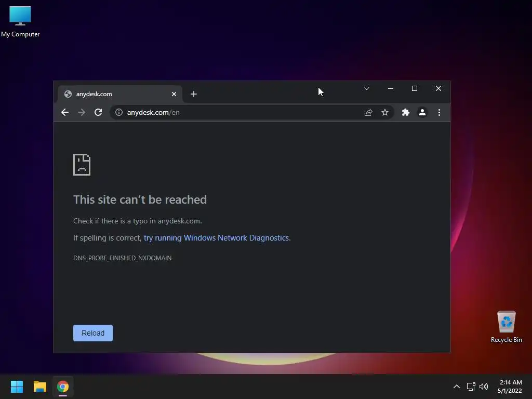Image resolution: width=532 pixels, height=399 pixels.
Task: Select the anydesk.com tab
Action: click(x=120, y=94)
